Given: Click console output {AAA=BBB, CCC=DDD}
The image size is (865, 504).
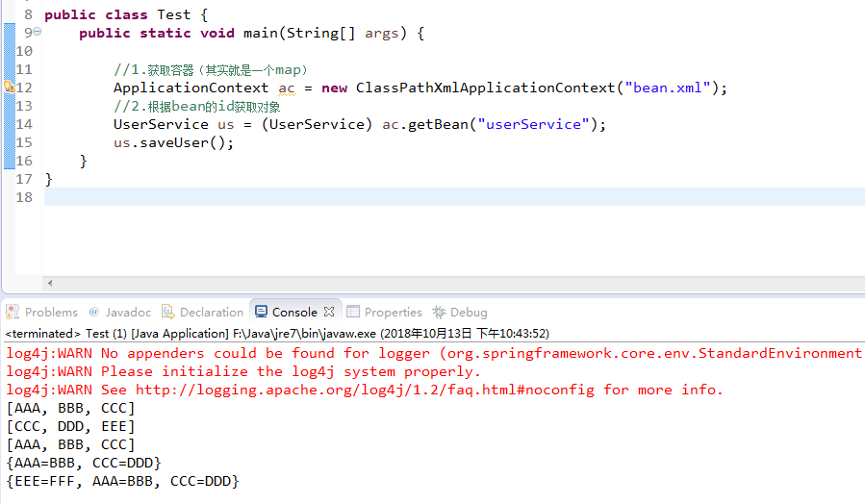Looking at the screenshot, I should click(84, 464).
